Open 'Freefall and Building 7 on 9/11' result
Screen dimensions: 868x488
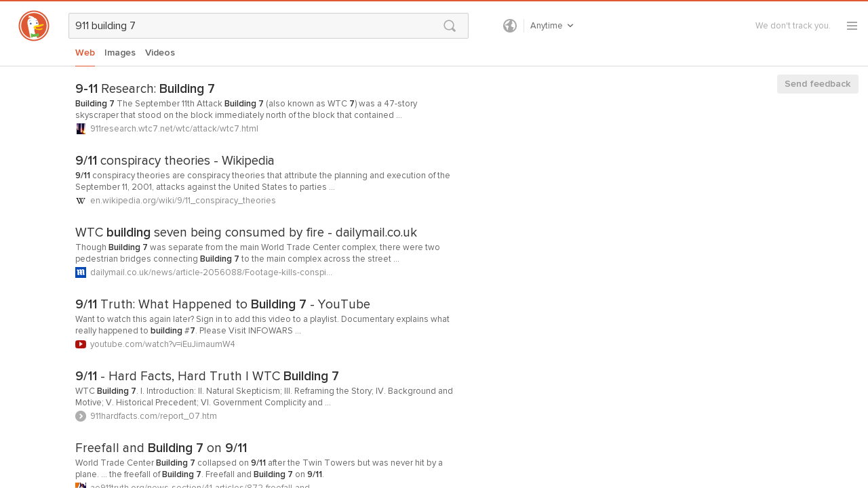161,448
